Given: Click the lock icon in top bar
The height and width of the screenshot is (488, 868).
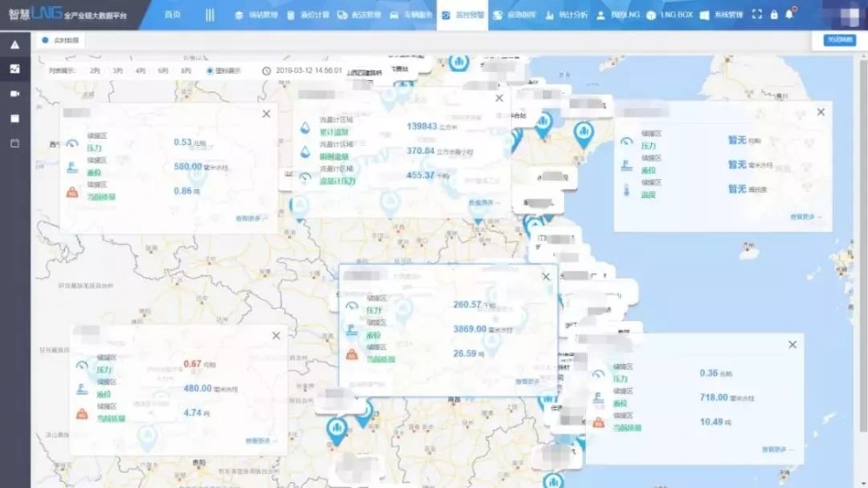Looking at the screenshot, I should [x=774, y=15].
